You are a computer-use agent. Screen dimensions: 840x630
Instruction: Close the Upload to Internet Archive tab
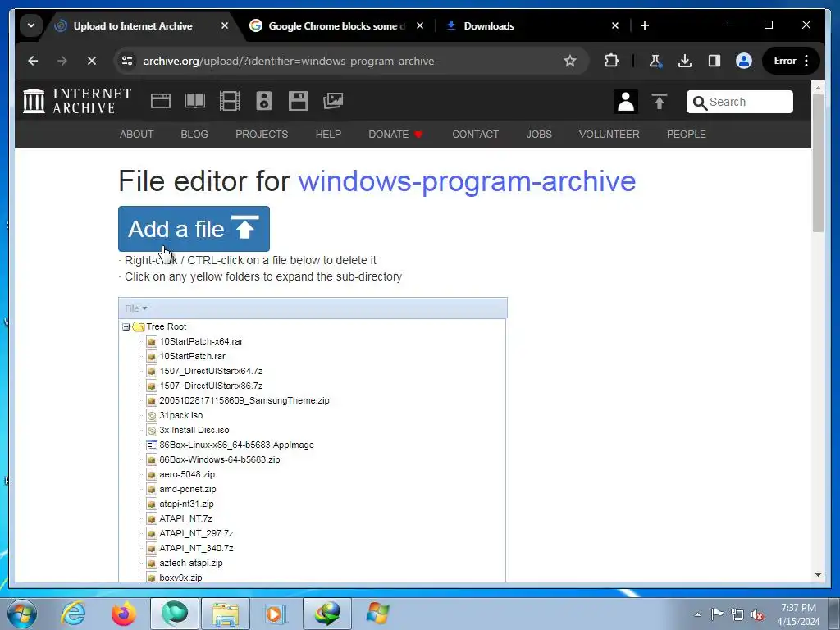tap(225, 25)
